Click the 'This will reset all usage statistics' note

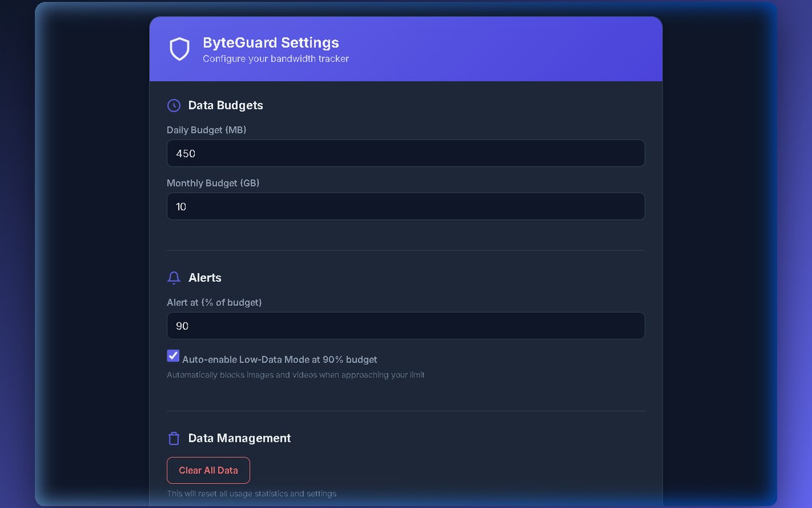[252, 493]
